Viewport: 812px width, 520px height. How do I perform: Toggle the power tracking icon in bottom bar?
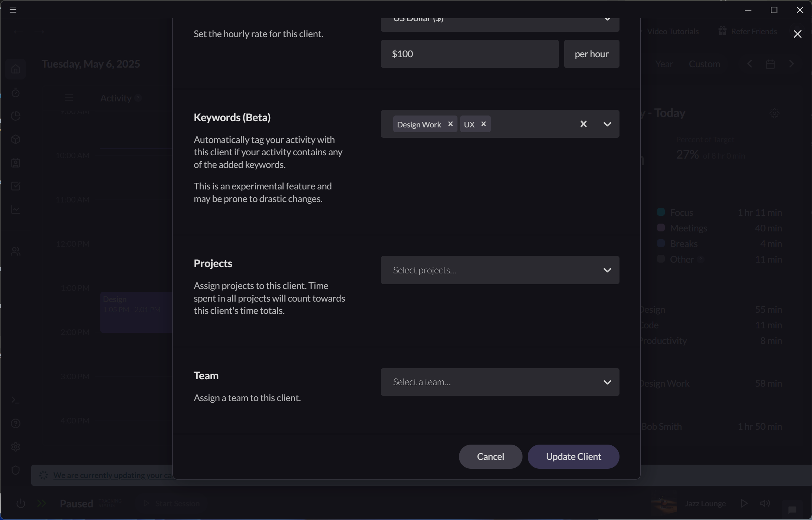tap(21, 503)
